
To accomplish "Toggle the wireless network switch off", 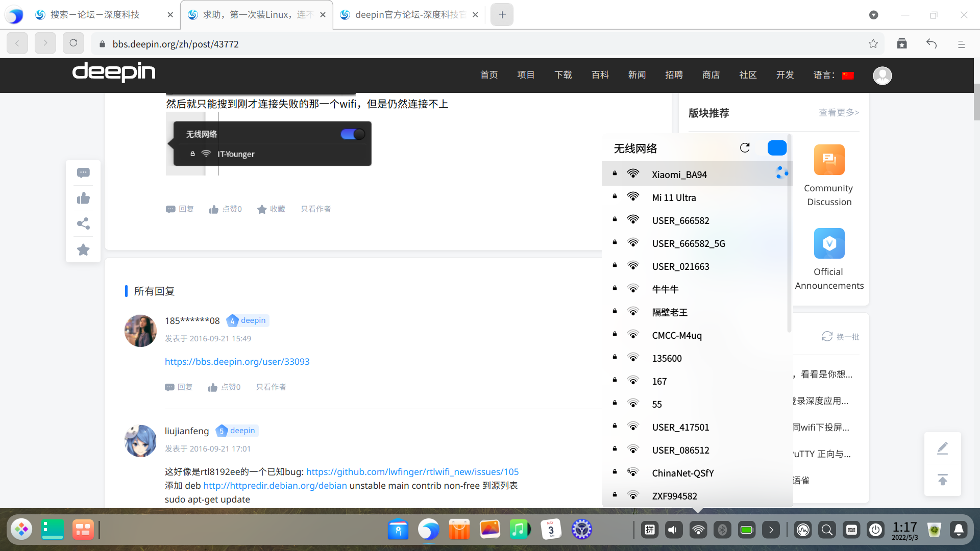I will click(x=776, y=147).
